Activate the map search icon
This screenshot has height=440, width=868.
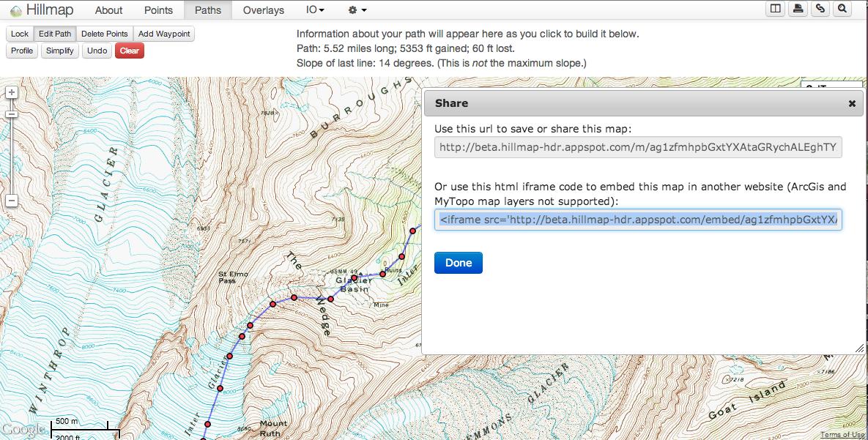(842, 8)
